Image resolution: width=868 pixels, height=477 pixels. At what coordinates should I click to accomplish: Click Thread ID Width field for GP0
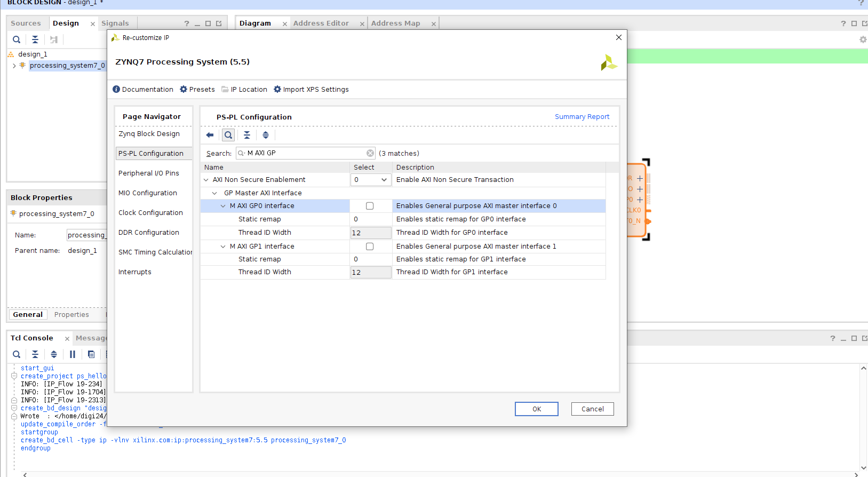371,233
